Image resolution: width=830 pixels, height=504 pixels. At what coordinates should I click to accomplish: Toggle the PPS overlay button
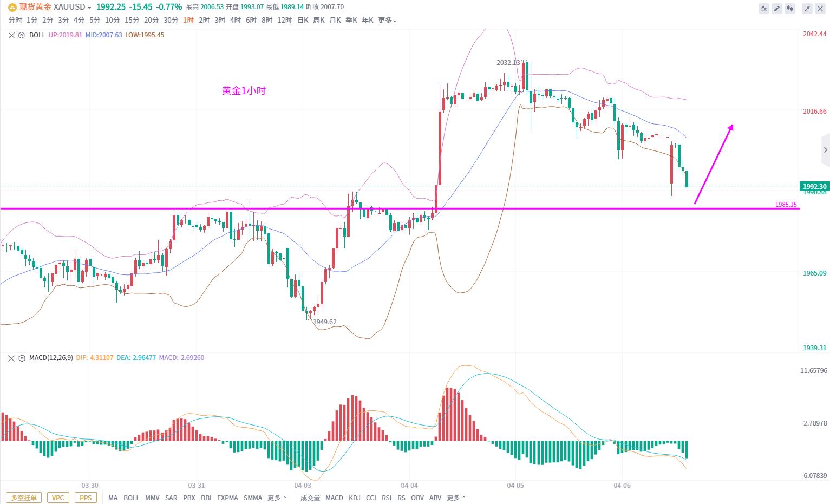pyautogui.click(x=86, y=498)
